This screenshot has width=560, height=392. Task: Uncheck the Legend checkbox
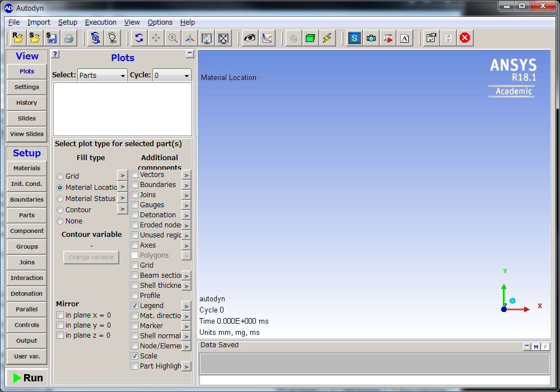pos(134,306)
